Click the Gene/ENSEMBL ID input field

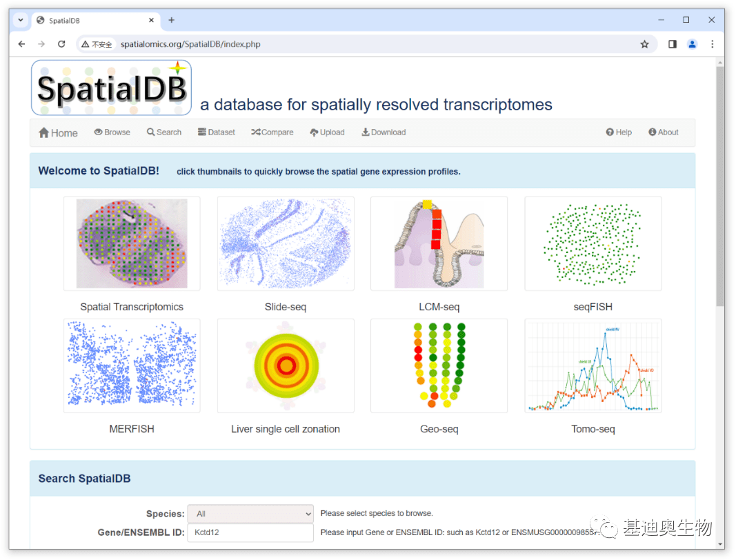250,532
